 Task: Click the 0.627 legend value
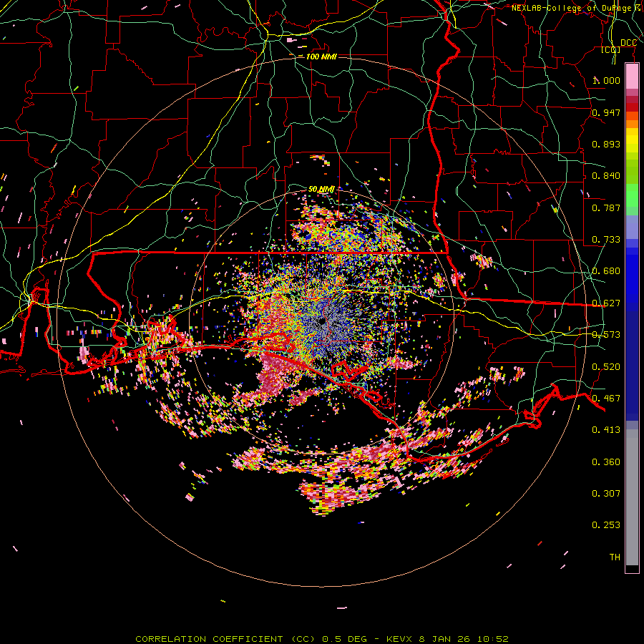click(606, 303)
